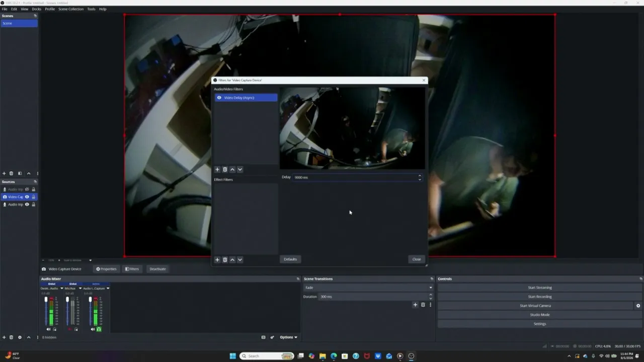The height and width of the screenshot is (362, 644).
Task: Pop out the Scene Transitions dock
Action: [x=432, y=279]
